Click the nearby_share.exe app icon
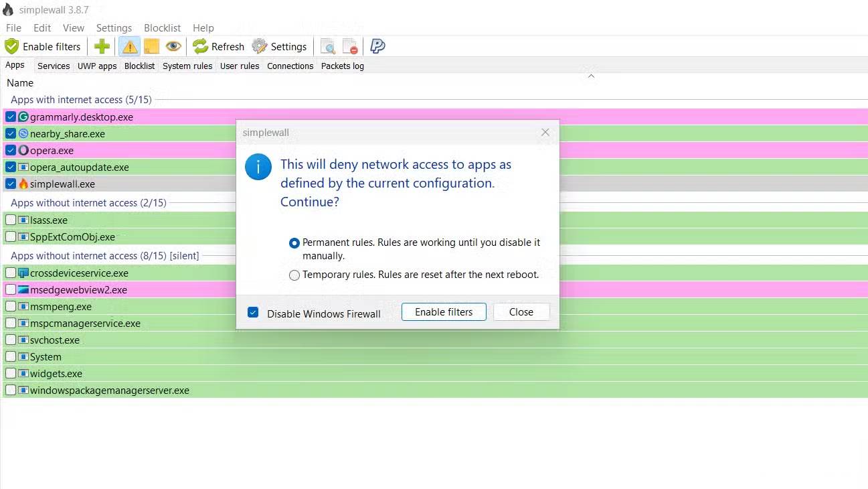Image resolution: width=868 pixels, height=489 pixels. pyautogui.click(x=23, y=133)
